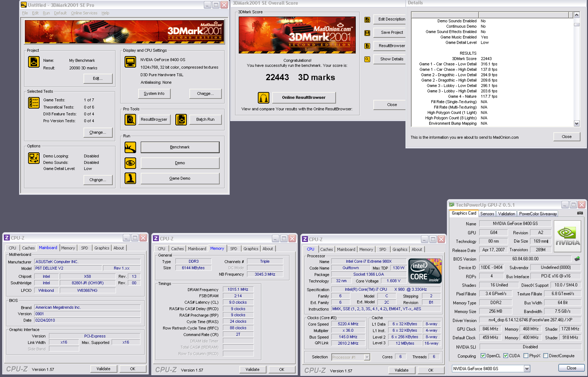Click the Benchmark run icon
588x377 pixels.
(130, 147)
